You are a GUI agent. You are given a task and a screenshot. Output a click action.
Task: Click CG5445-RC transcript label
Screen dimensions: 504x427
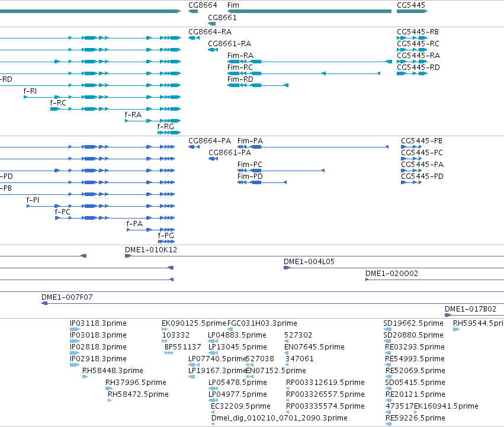tap(418, 44)
